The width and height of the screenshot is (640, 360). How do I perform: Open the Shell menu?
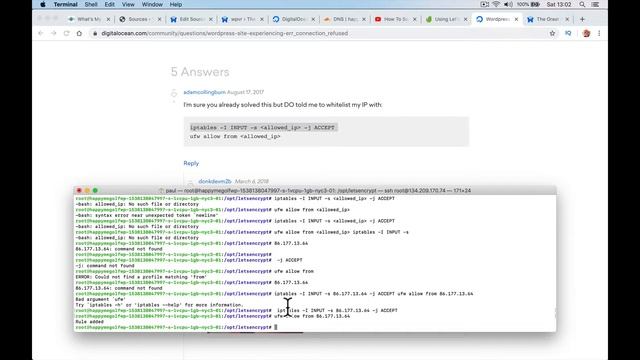click(91, 4)
